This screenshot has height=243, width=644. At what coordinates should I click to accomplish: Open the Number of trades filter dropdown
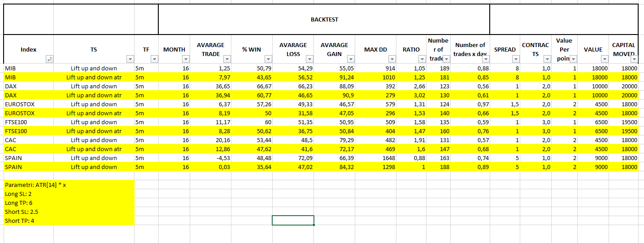point(446,59)
